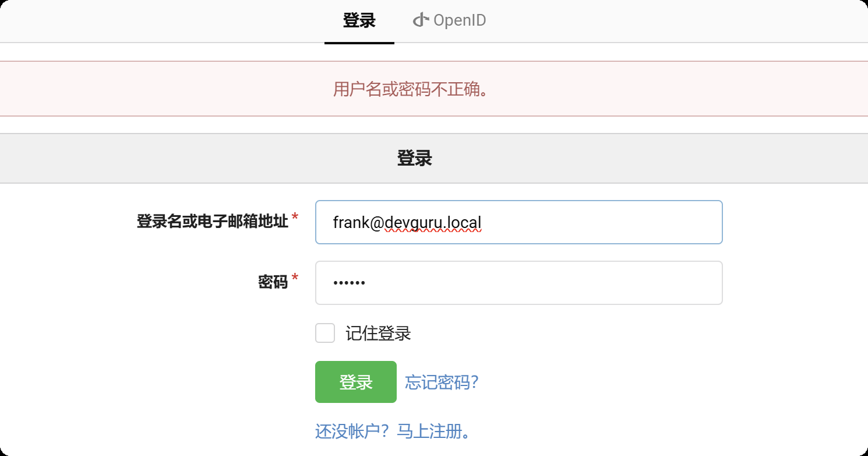The image size is (868, 456).
Task: Tick the 记住登录 checkbox
Action: 325,334
